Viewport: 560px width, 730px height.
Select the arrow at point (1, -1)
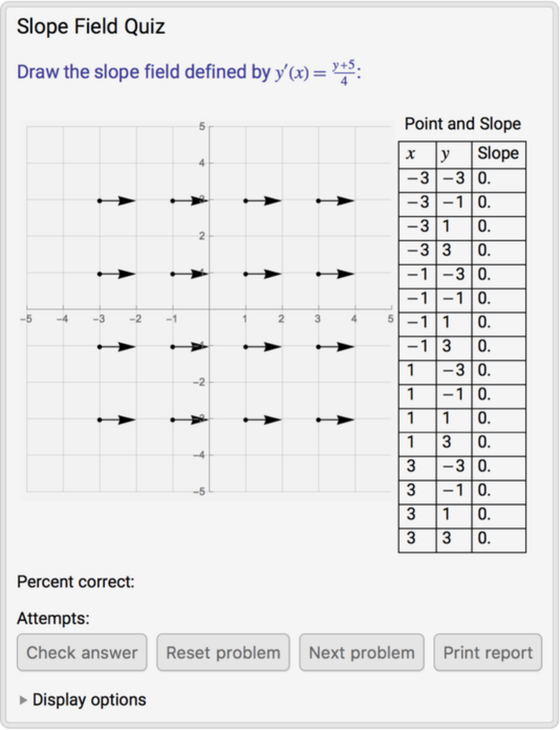click(263, 347)
